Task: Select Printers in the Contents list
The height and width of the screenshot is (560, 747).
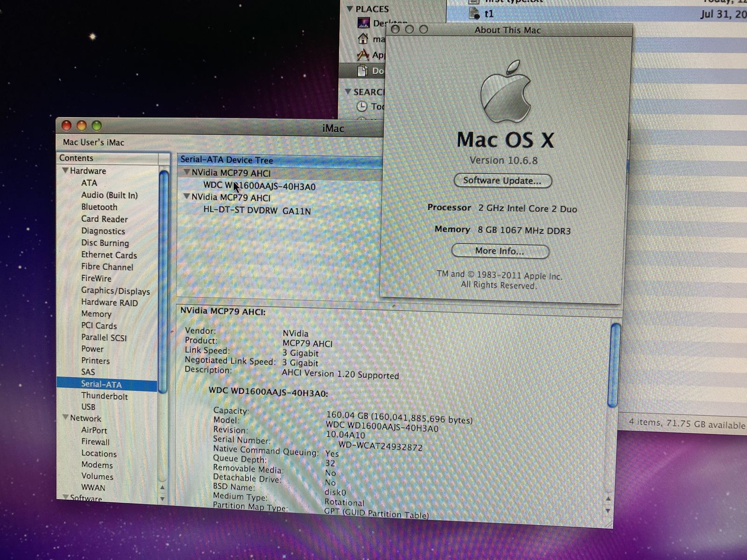Action: click(x=95, y=361)
